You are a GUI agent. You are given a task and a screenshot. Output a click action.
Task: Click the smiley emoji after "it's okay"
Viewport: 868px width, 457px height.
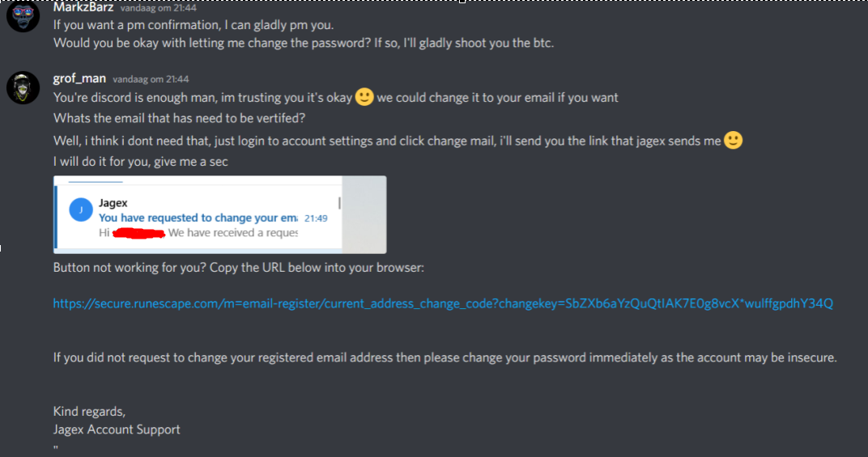click(x=364, y=97)
